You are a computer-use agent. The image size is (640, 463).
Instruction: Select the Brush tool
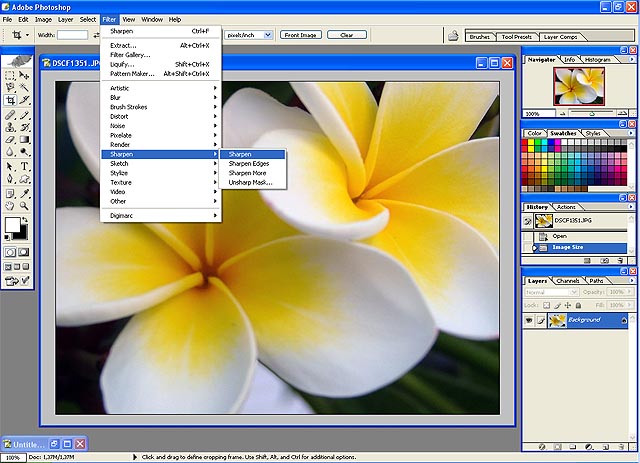pyautogui.click(x=24, y=115)
